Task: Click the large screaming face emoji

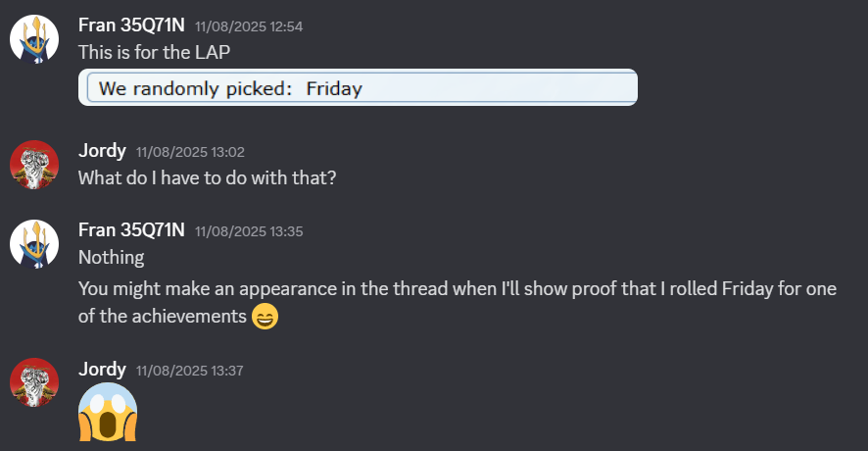Action: (107, 412)
